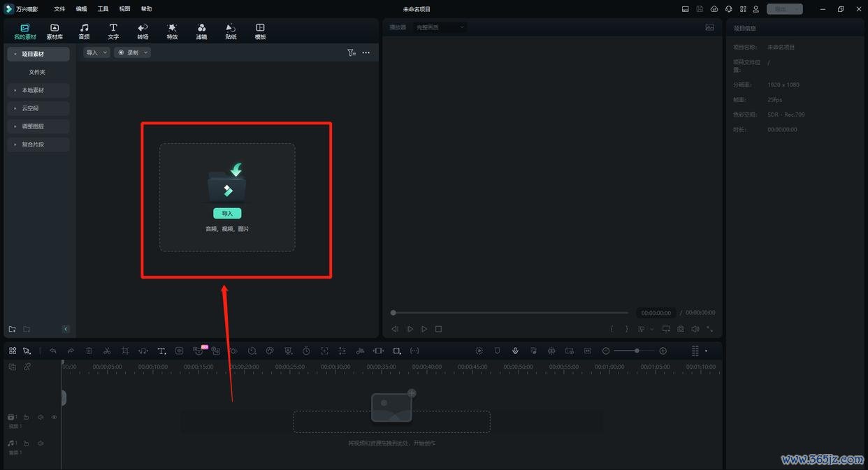Switch to the 转场 transitions tab
868x470 pixels.
click(x=143, y=31)
